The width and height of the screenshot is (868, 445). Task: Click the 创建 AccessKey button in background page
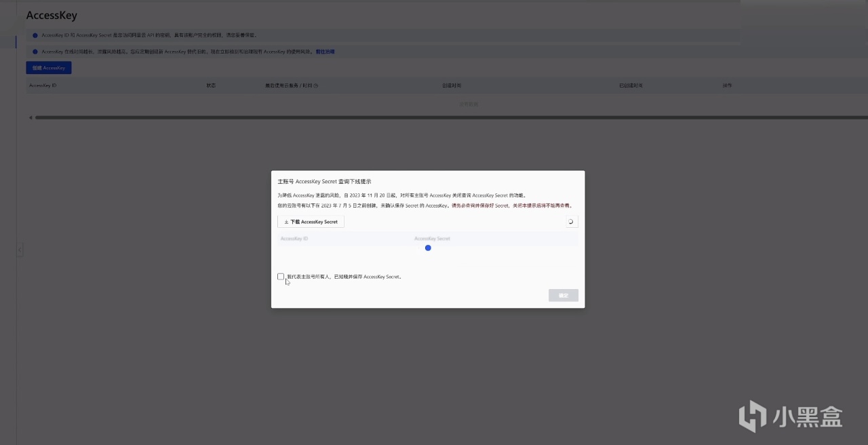[49, 68]
